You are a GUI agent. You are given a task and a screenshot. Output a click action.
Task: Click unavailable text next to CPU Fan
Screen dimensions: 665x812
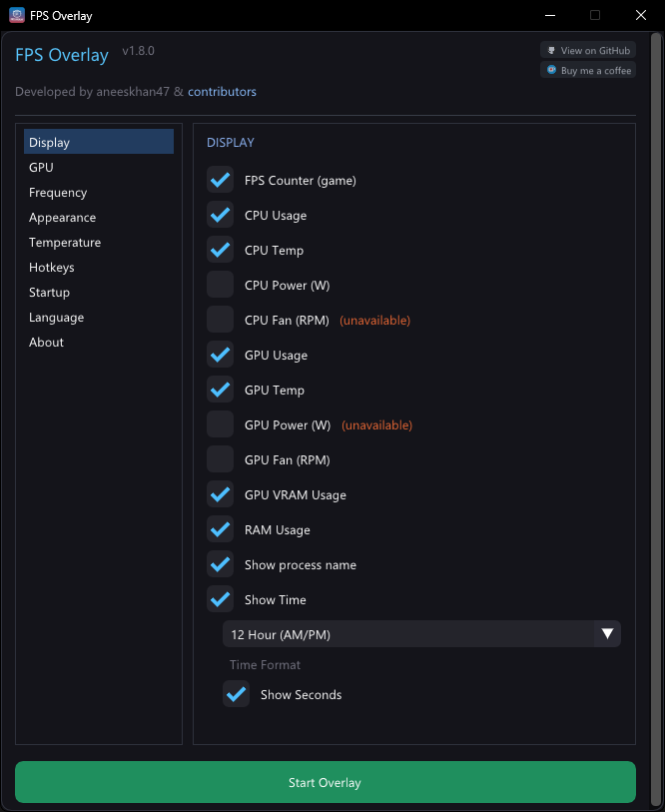(375, 320)
